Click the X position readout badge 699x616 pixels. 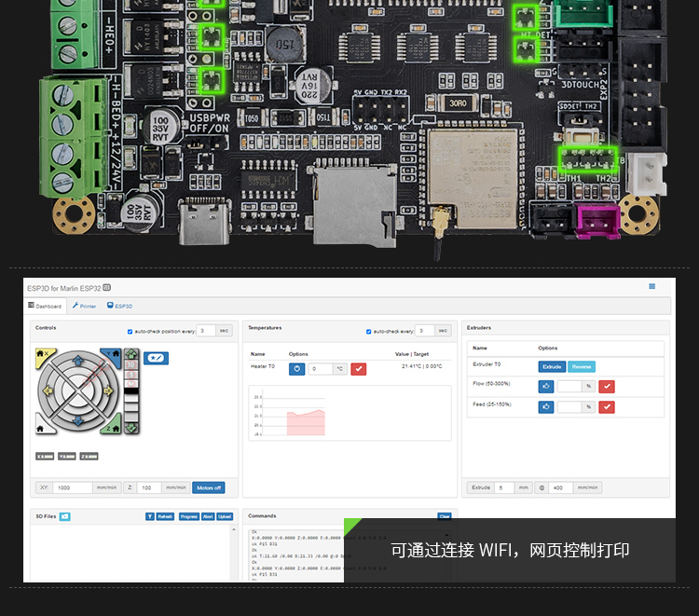pos(45,457)
